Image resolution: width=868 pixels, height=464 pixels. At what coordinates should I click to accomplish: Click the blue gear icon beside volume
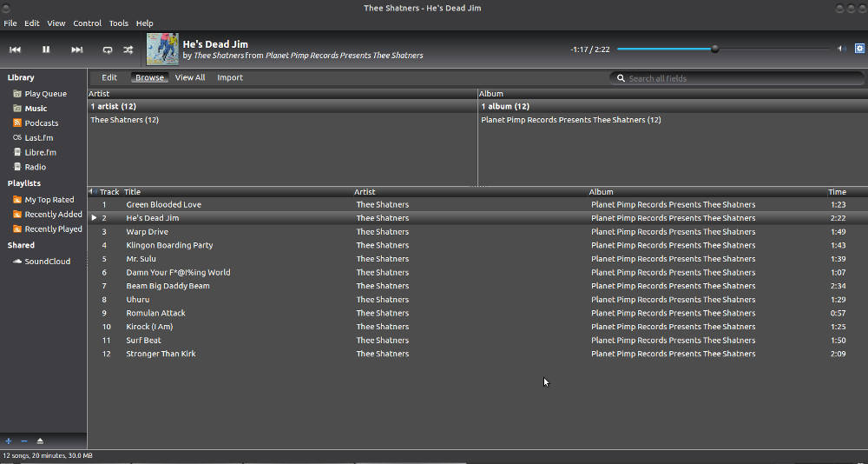tap(859, 49)
